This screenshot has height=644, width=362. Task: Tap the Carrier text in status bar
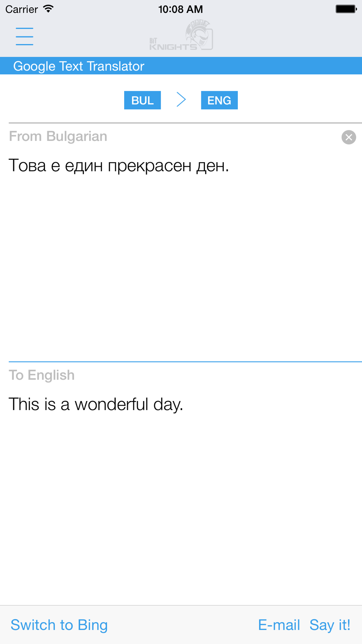[x=22, y=9]
